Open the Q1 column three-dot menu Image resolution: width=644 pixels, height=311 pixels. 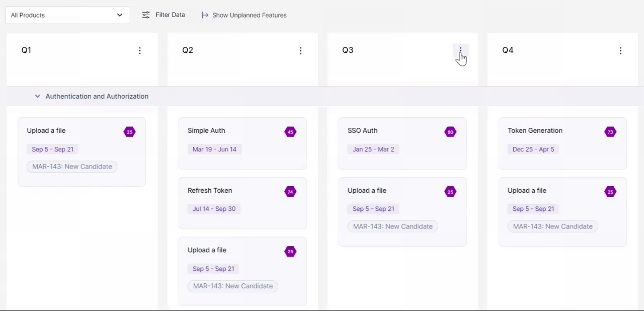140,50
